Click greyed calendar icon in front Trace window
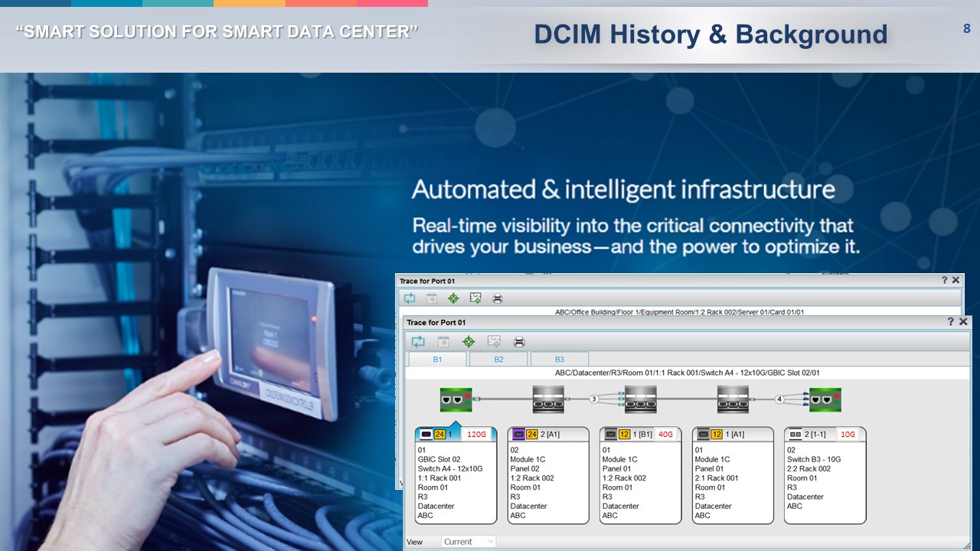 tap(443, 342)
